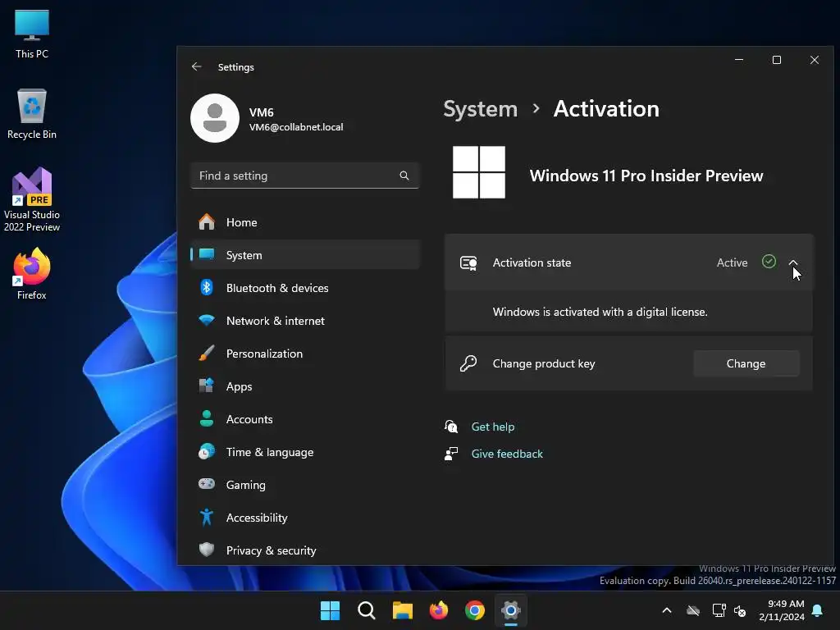Image resolution: width=840 pixels, height=630 pixels.
Task: Click the Activation state certificate icon
Action: point(468,263)
